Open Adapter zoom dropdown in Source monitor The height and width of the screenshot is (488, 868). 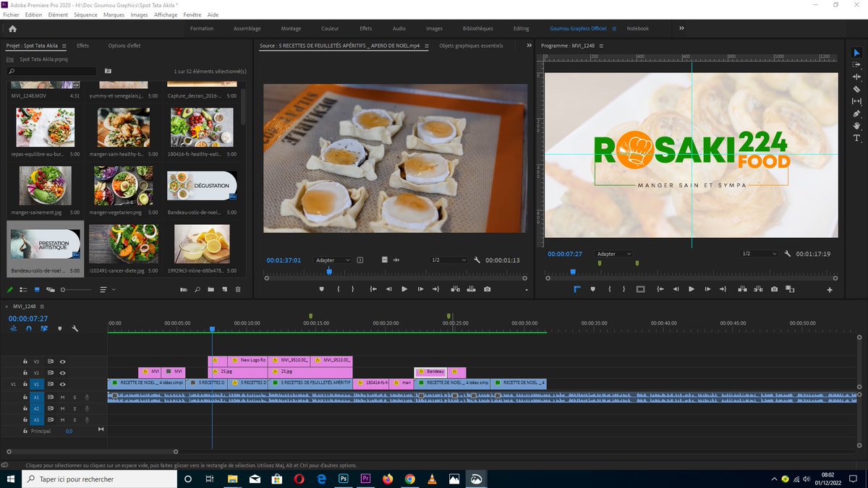tap(333, 260)
